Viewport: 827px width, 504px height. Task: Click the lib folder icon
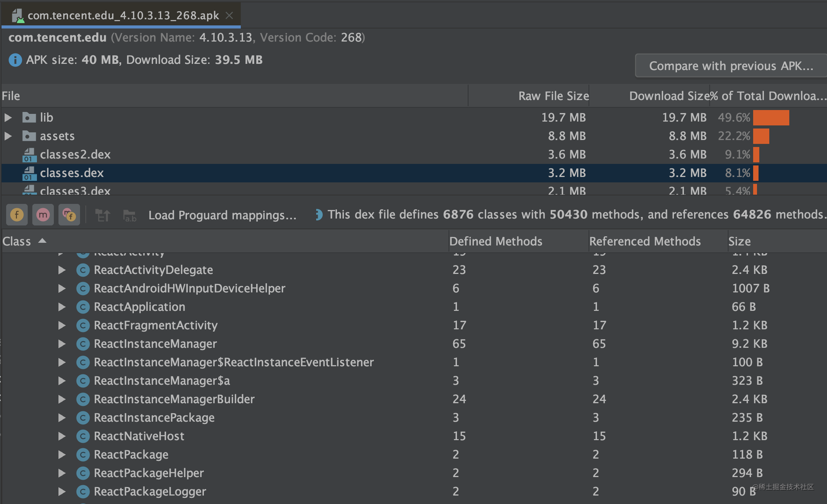tap(29, 117)
